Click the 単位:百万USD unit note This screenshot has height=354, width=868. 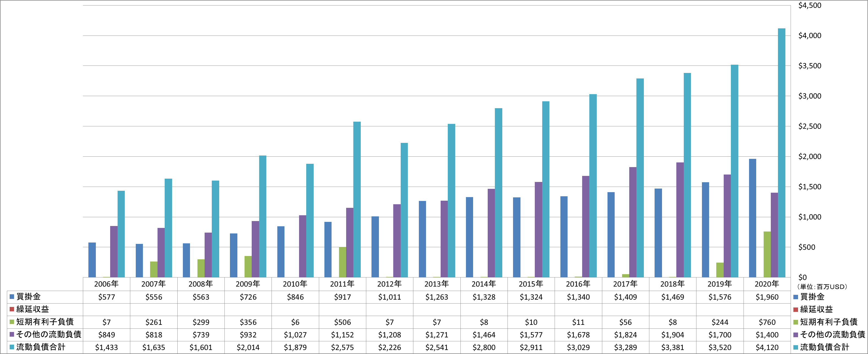coord(822,287)
